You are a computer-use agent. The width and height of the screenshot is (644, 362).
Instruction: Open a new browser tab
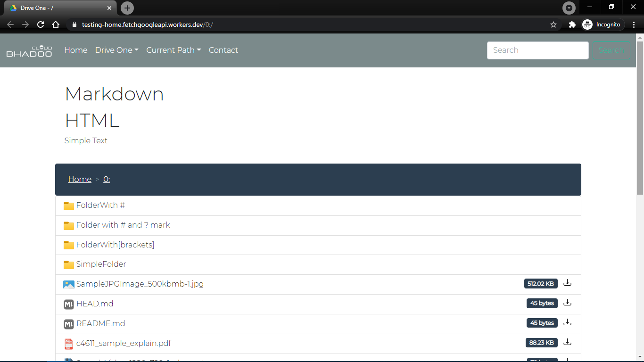click(x=127, y=8)
